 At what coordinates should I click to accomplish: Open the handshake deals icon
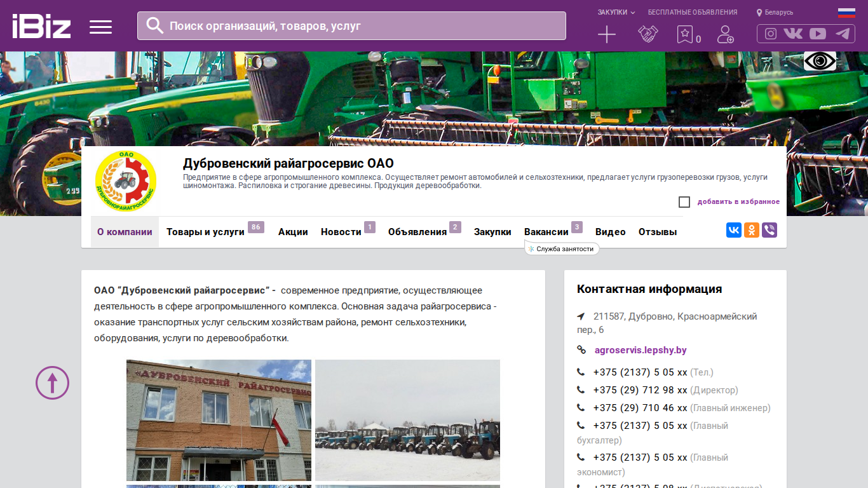648,34
